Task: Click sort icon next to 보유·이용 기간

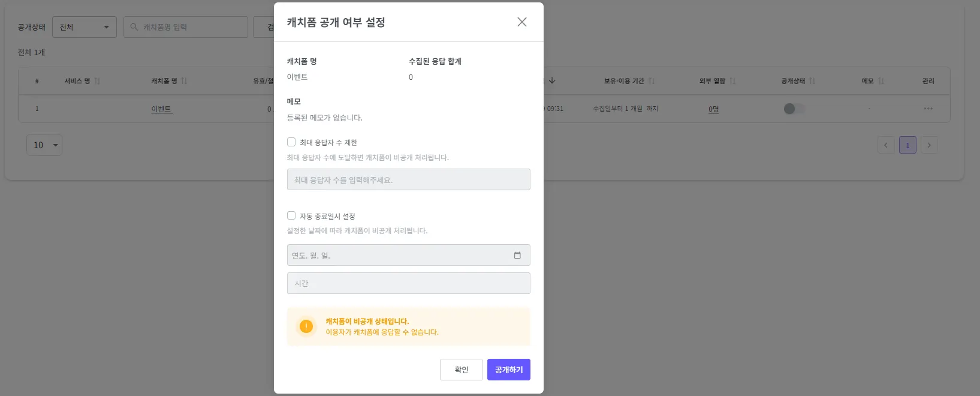Action: 652,81
